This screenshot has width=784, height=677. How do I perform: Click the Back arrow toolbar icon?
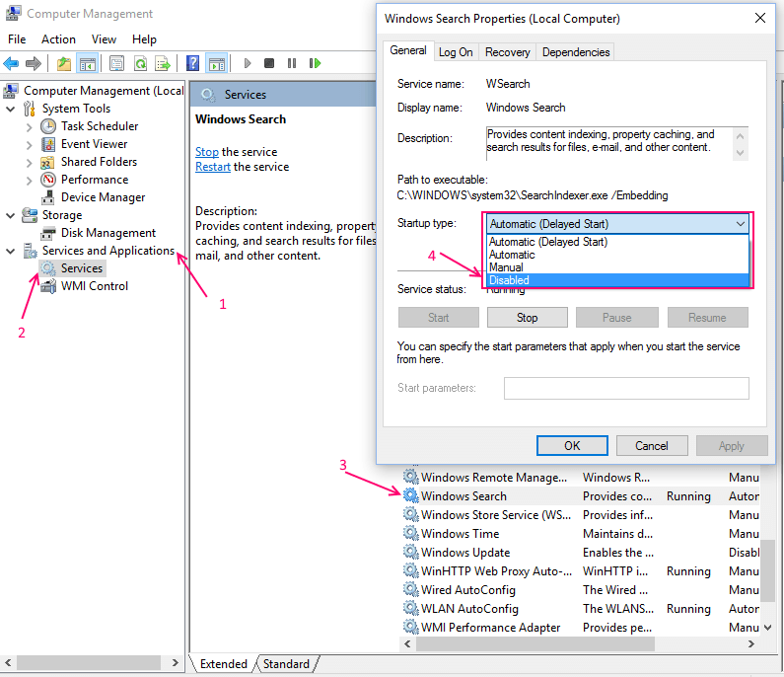coord(11,63)
